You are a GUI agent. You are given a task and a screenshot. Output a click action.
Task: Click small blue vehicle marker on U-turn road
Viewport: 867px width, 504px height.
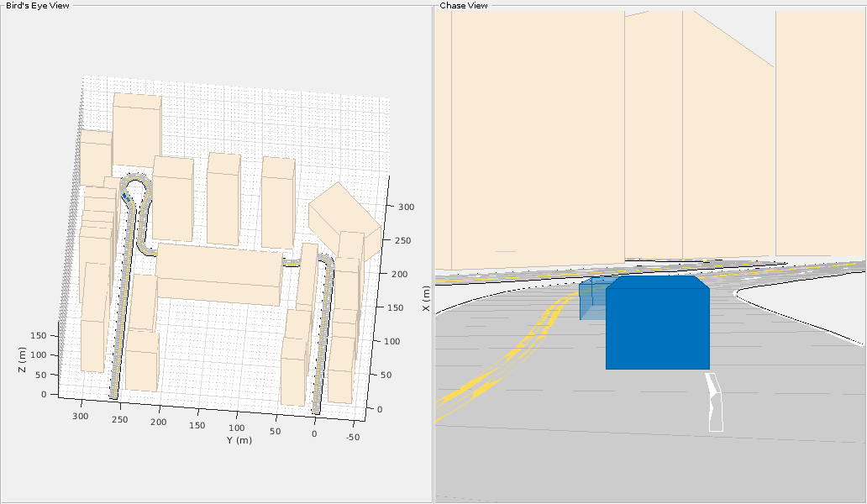[126, 197]
